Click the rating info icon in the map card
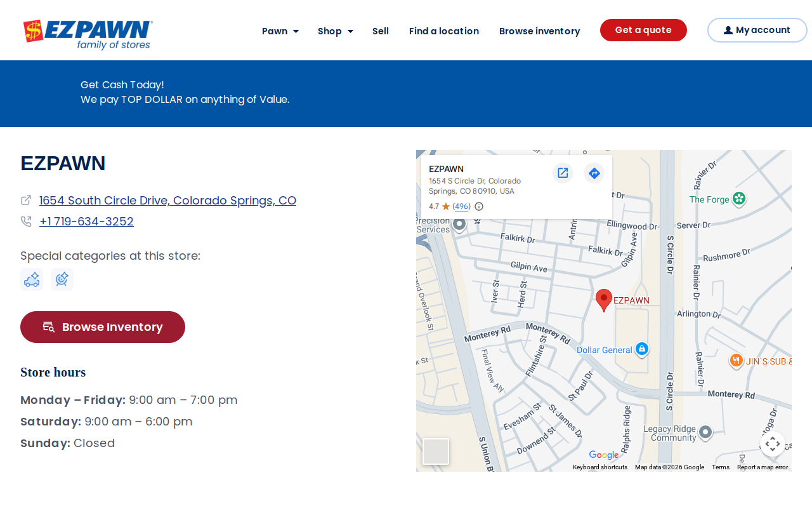812x508 pixels. [479, 206]
